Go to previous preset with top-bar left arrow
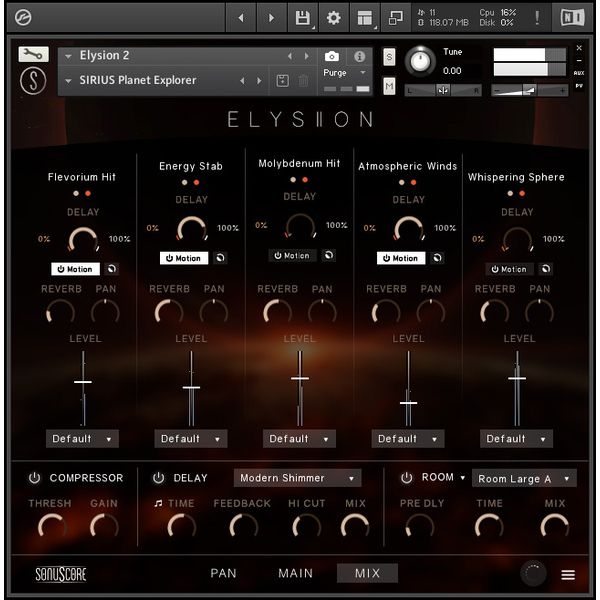Image resolution: width=600 pixels, height=600 pixels. 241,18
